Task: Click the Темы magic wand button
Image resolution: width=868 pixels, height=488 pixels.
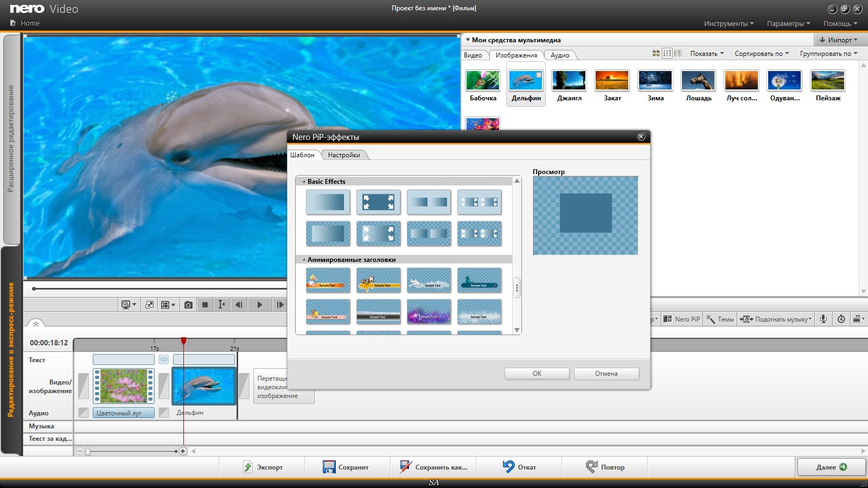Action: point(719,319)
